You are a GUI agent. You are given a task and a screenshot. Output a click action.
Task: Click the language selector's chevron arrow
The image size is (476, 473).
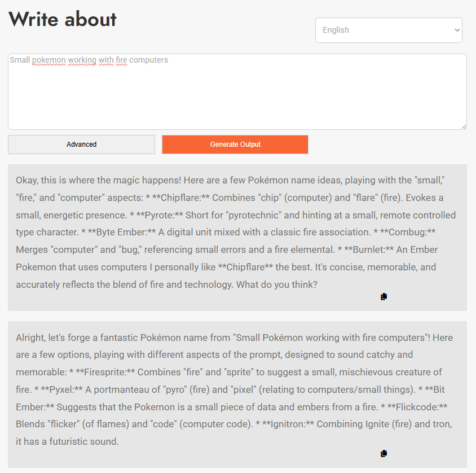tap(457, 30)
